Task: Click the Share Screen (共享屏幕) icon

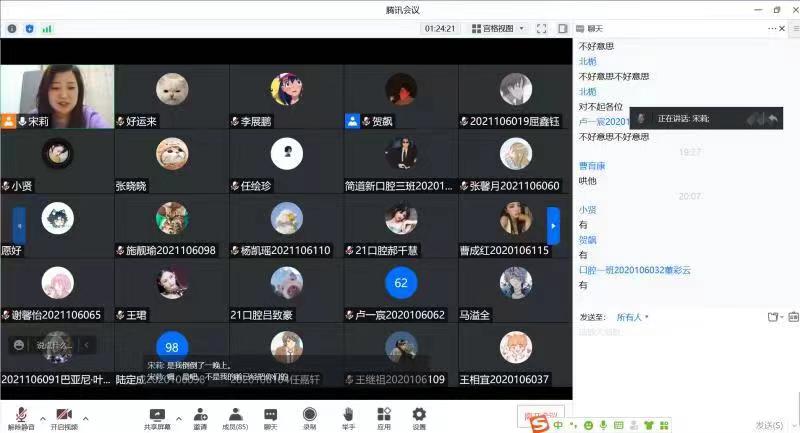Action: [x=156, y=415]
